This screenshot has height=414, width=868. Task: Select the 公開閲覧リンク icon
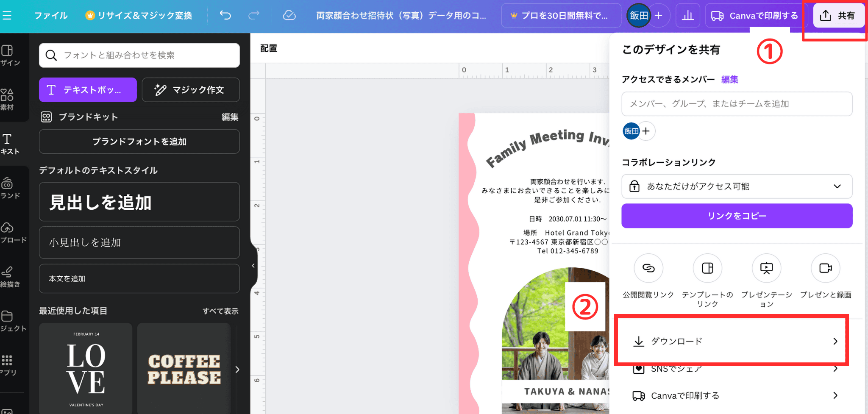pyautogui.click(x=648, y=268)
